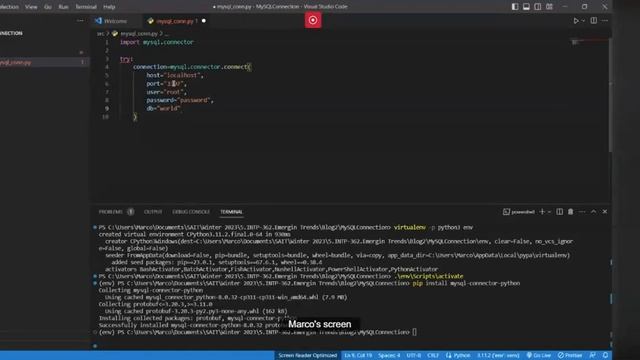Click the red screen-record button
The image size is (640, 360).
pos(313,20)
